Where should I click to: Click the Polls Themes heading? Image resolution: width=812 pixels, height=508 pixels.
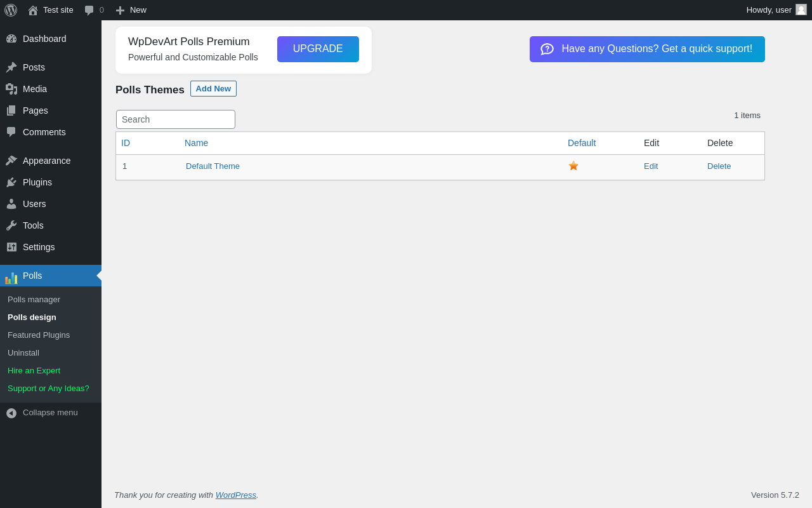[x=150, y=90]
